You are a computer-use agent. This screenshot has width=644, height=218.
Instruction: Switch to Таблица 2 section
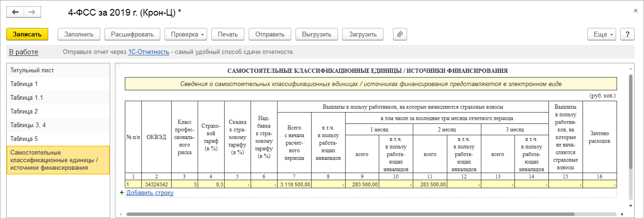(58, 112)
